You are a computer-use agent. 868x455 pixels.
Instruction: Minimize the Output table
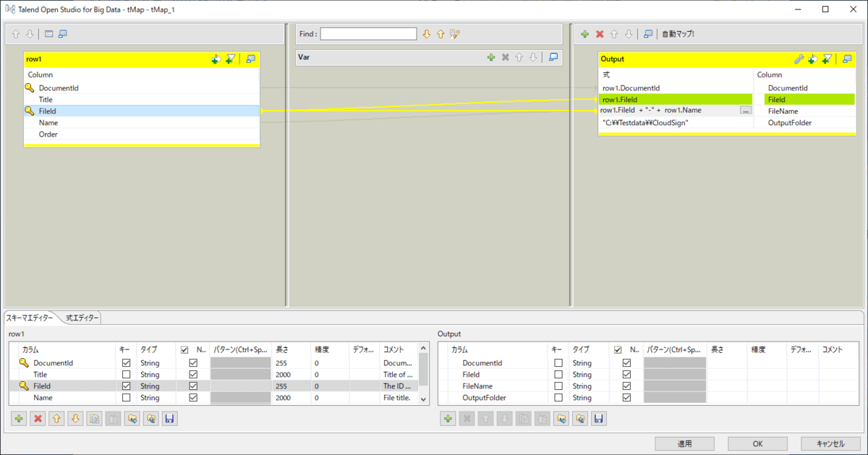(847, 59)
